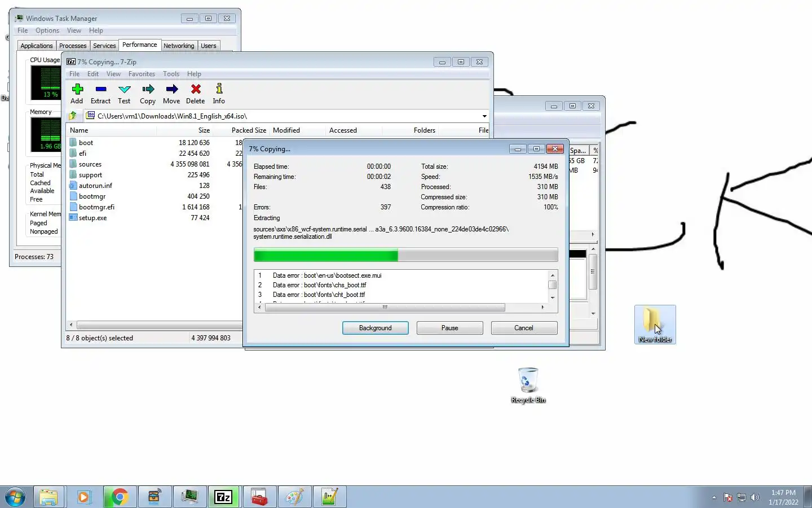Open the Edit menu in 7-Zip

coord(93,74)
